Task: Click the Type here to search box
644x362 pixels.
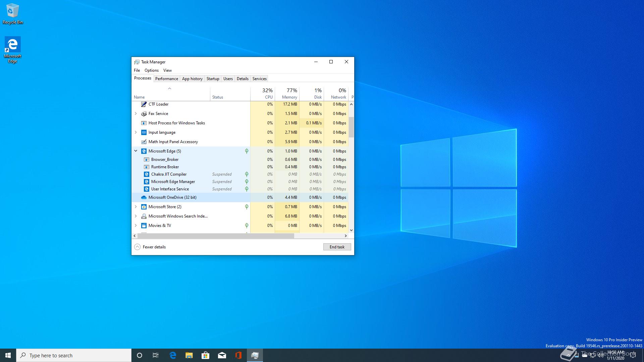Action: tap(74, 355)
